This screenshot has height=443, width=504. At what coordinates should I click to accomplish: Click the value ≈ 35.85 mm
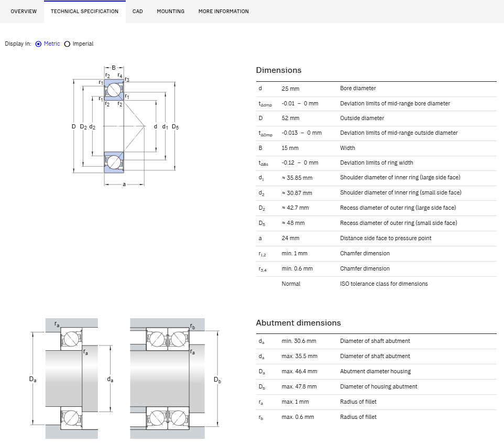(297, 178)
